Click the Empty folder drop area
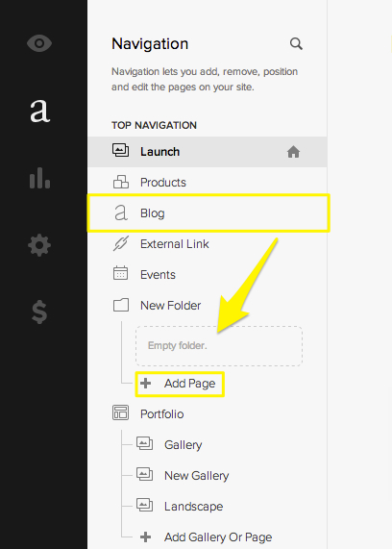This screenshot has width=392, height=549. (219, 346)
